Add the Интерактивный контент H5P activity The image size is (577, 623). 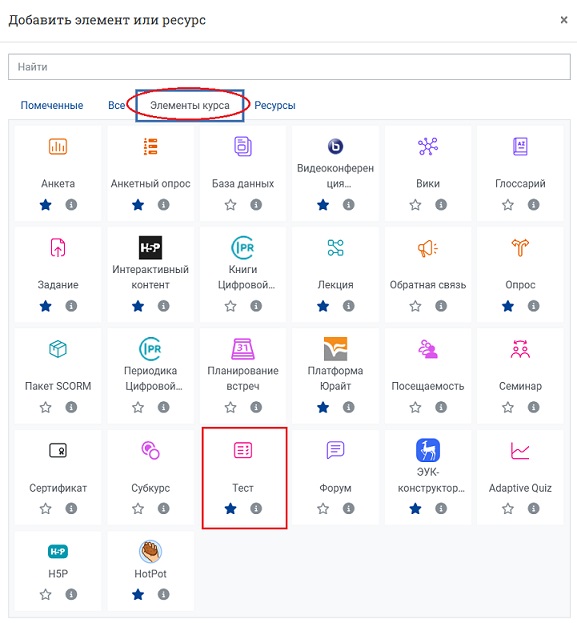click(150, 248)
